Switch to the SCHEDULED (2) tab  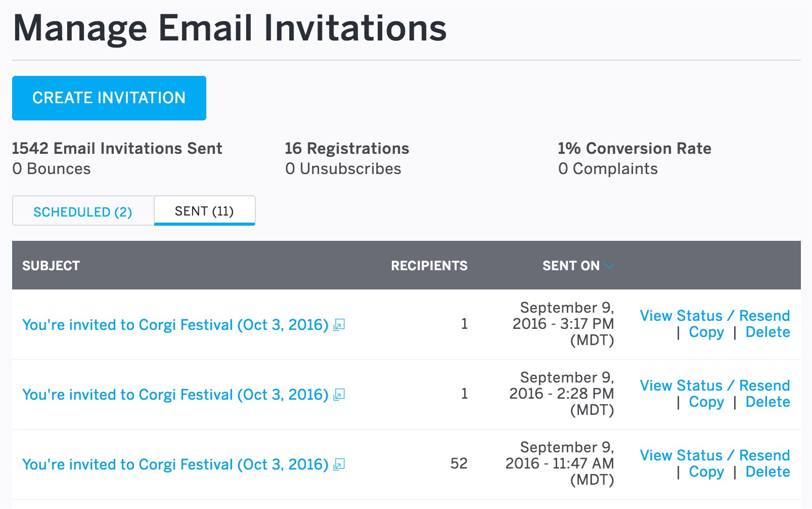click(83, 211)
